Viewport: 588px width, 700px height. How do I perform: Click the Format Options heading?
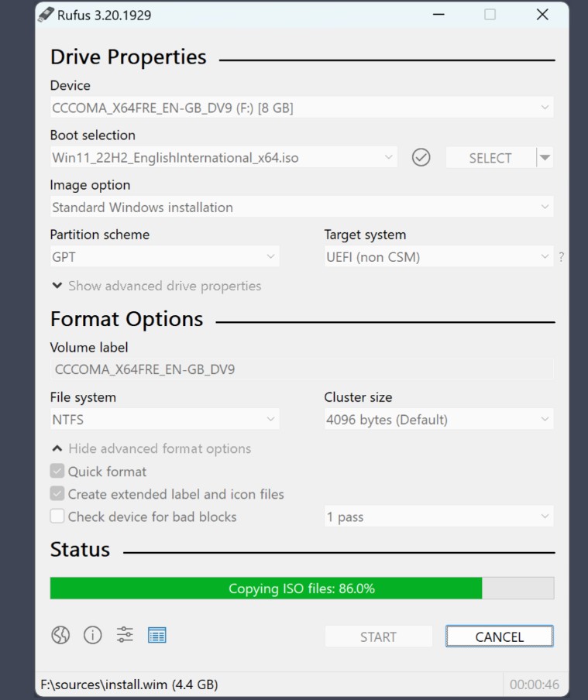(x=126, y=319)
